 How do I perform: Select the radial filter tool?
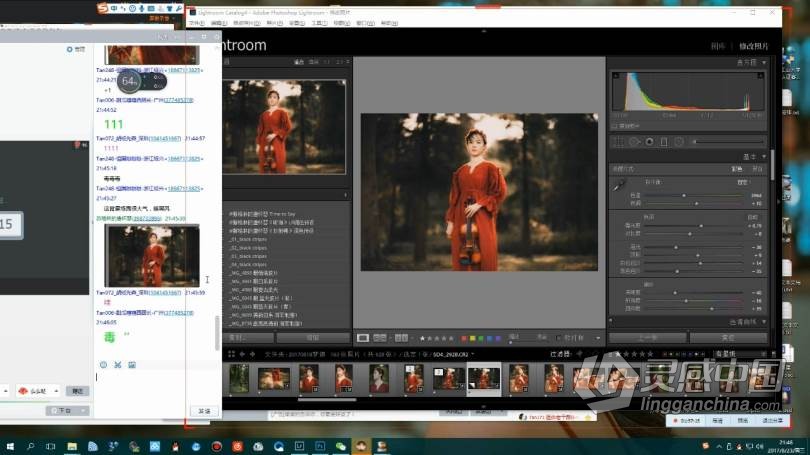[x=679, y=142]
